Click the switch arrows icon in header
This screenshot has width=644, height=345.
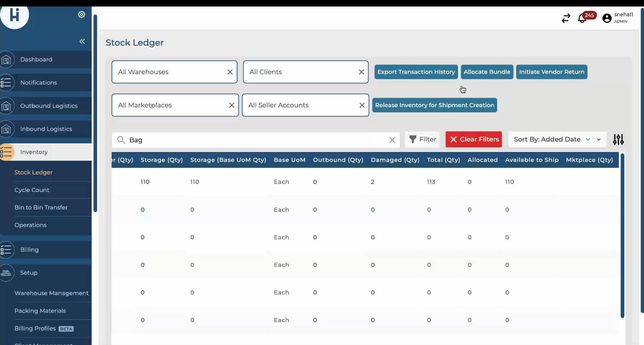click(566, 18)
